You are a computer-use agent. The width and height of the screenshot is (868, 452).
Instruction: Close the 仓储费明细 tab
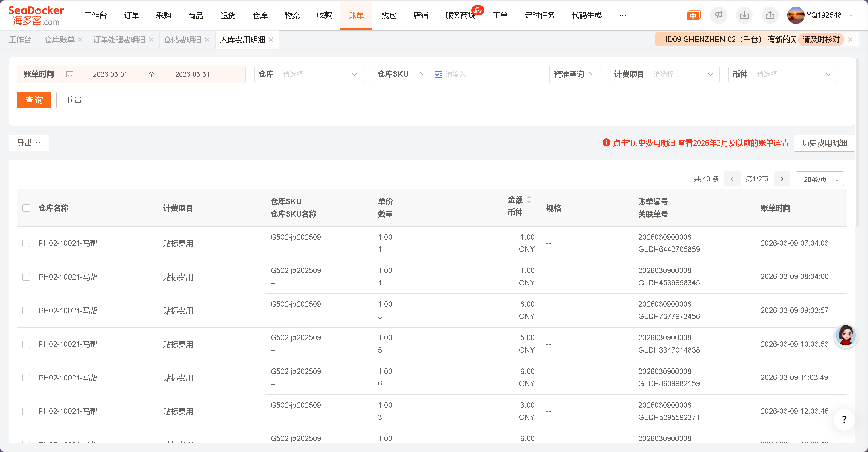click(207, 40)
